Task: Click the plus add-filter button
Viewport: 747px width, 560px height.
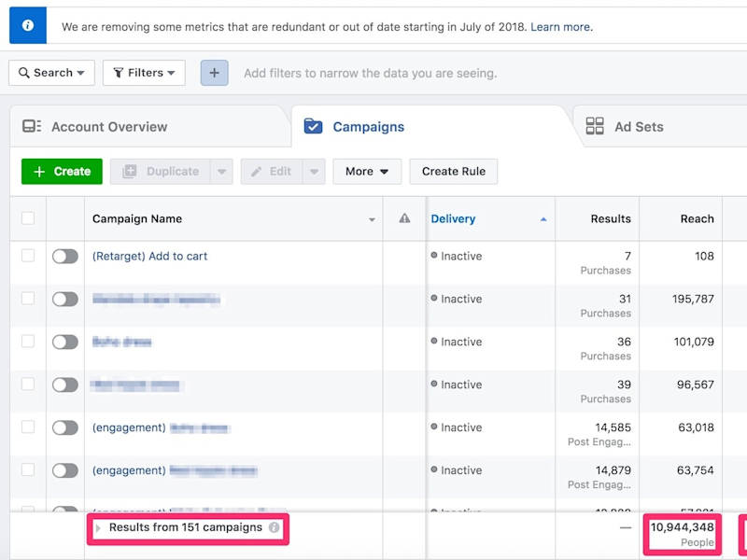Action: (215, 73)
